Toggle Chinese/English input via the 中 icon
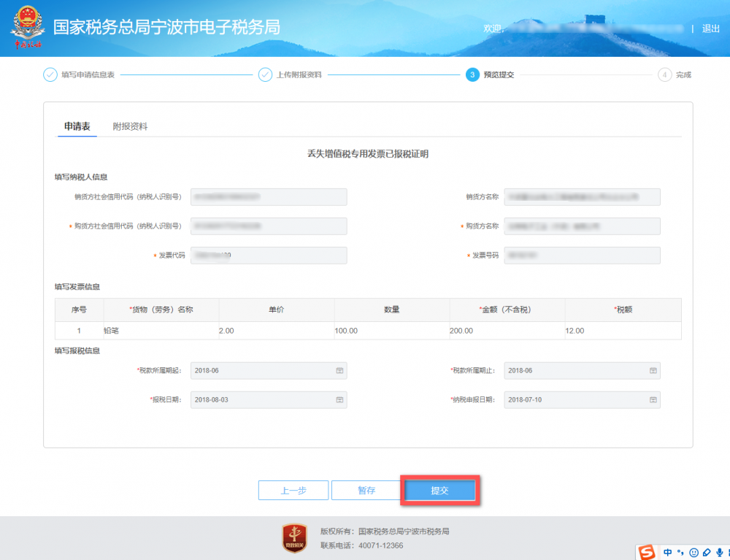 coord(668,552)
